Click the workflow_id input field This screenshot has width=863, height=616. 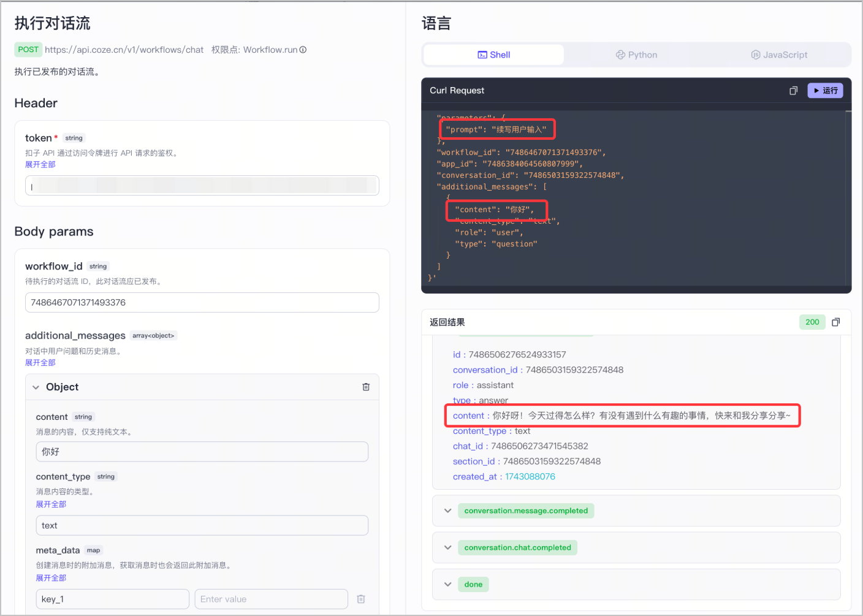[x=202, y=302]
